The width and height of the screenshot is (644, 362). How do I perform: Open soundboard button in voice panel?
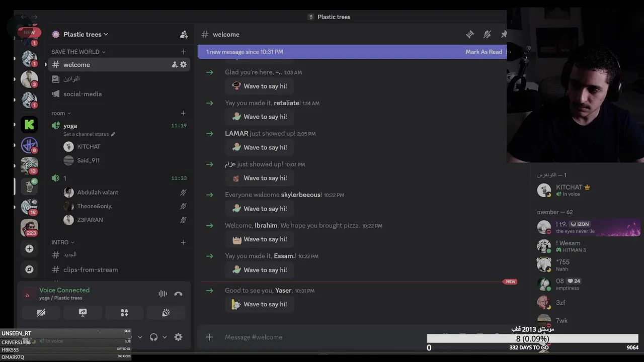click(166, 313)
